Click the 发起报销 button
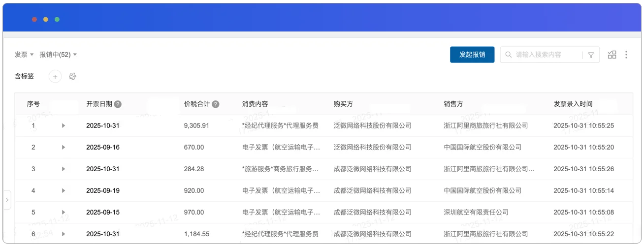Viewport: 644px width, 247px height. click(472, 55)
